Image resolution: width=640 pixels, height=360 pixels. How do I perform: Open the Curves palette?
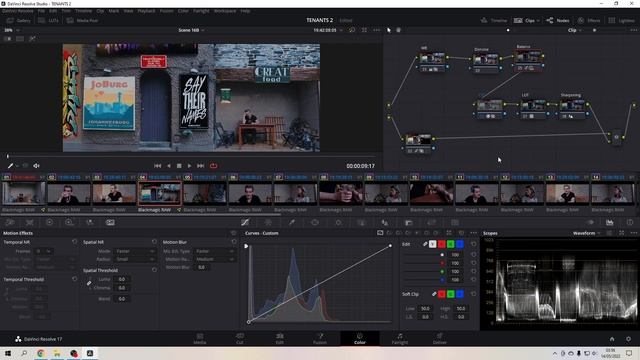point(245,222)
